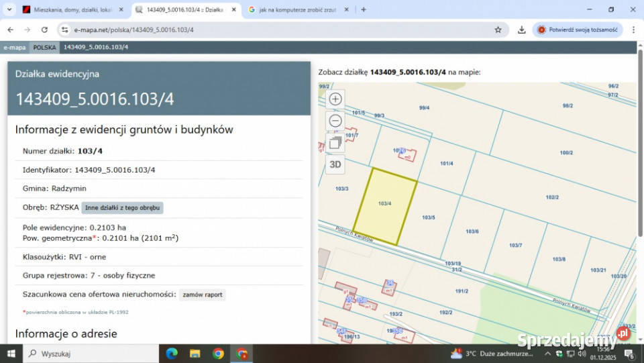This screenshot has height=363, width=644.
Task: Show hidden system tray icons
Action: 547,353
